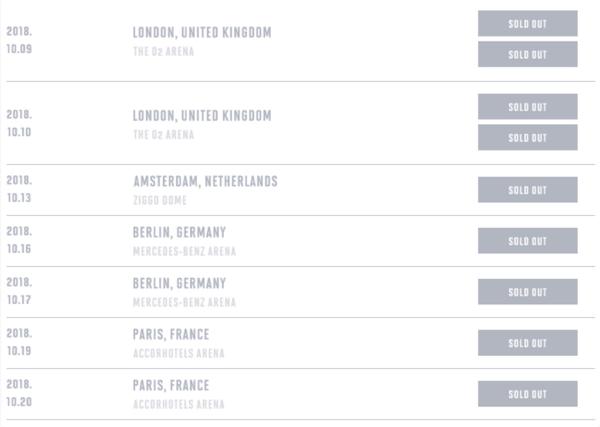600x427 pixels.
Task: Click Sold Out for the Amsterdam show
Action: click(527, 190)
